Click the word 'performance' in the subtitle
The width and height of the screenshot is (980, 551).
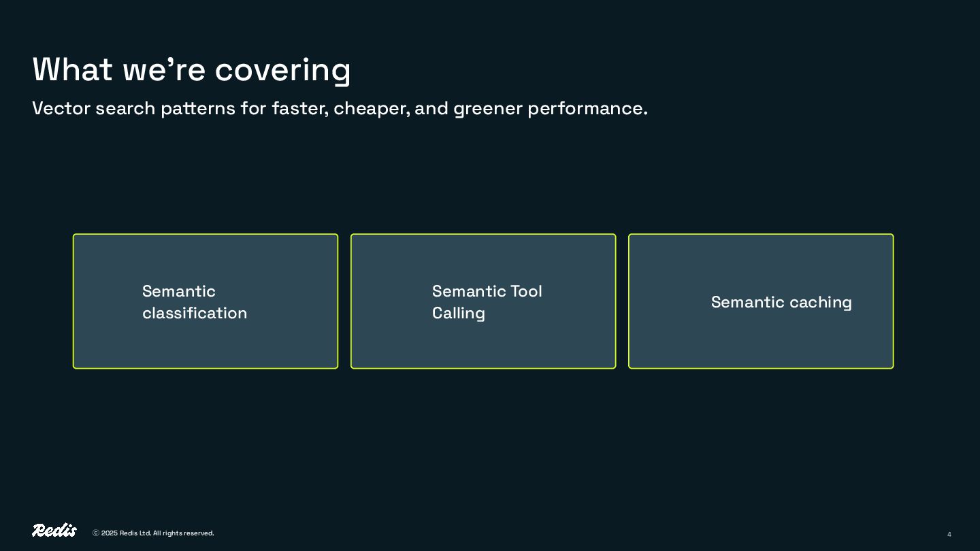pos(587,109)
